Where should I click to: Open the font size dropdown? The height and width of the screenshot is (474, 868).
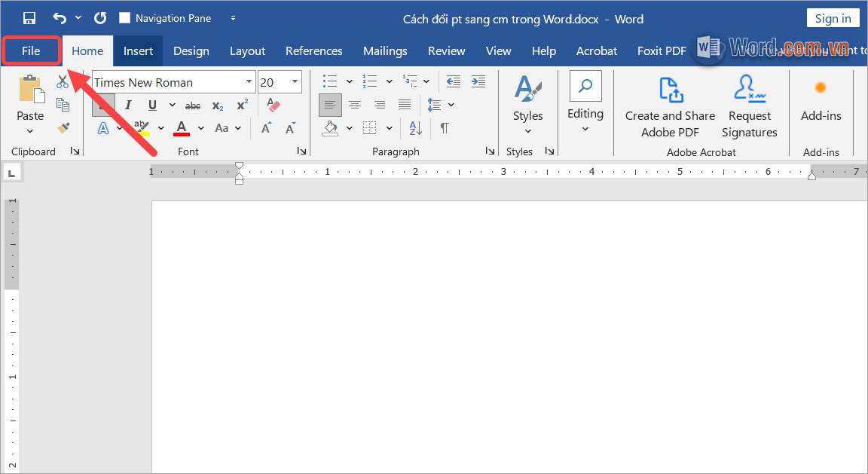tap(294, 81)
